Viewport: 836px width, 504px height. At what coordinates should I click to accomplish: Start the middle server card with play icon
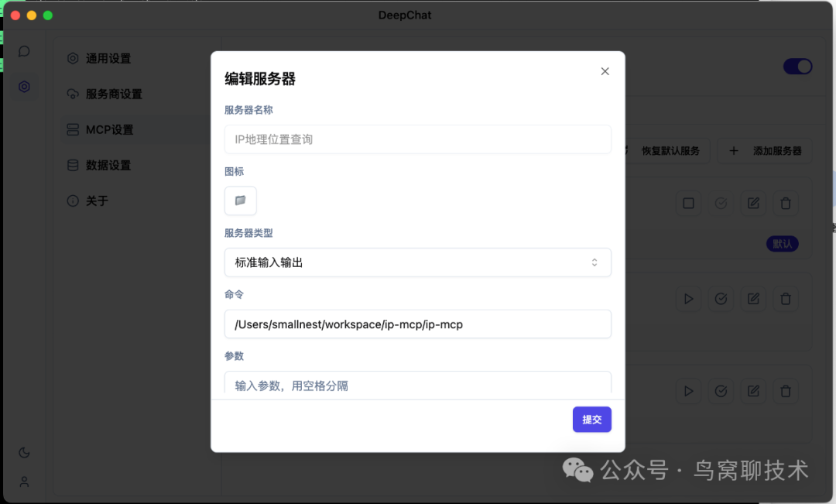click(x=688, y=299)
